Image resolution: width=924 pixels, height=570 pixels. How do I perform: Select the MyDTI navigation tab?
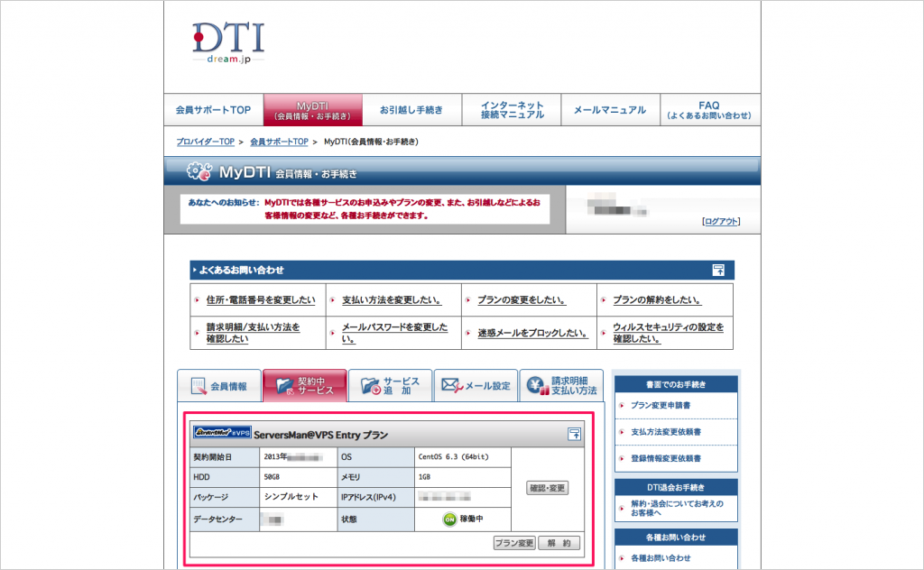coord(313,110)
